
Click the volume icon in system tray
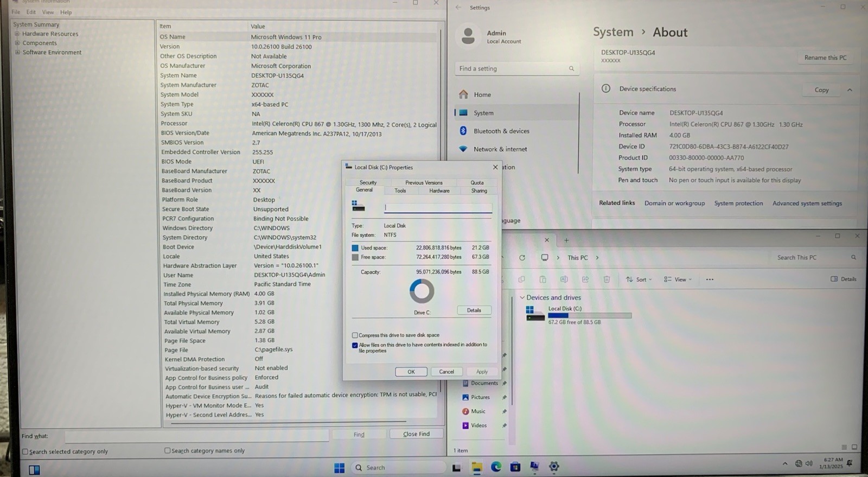(809, 463)
